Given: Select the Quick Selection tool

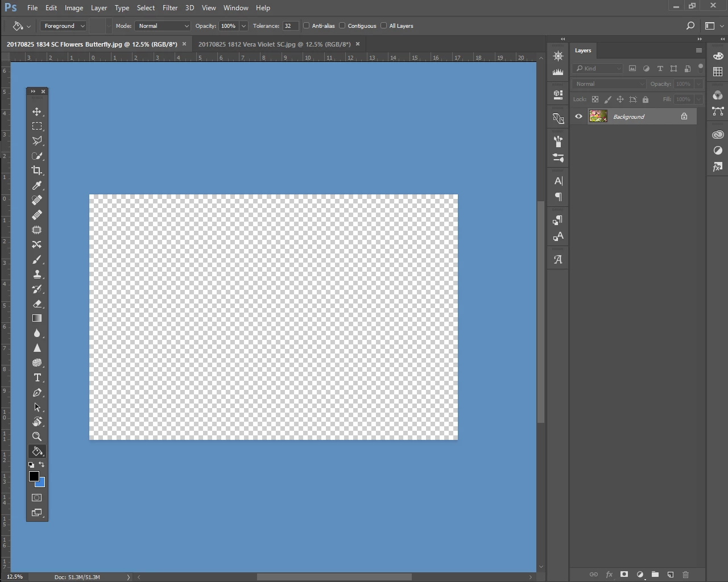Looking at the screenshot, I should tap(37, 156).
